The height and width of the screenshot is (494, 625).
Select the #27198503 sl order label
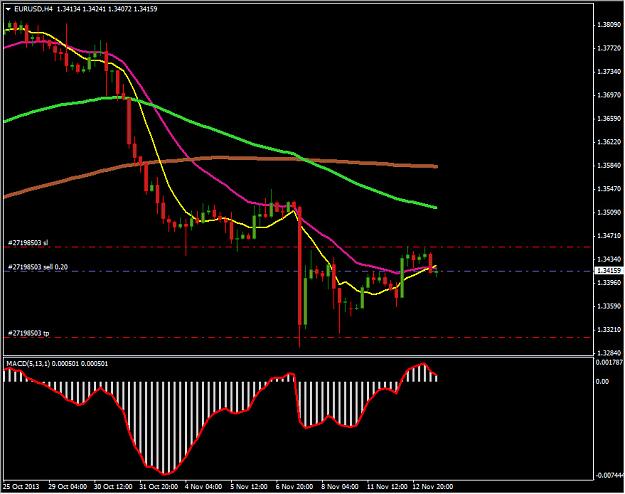(28, 242)
